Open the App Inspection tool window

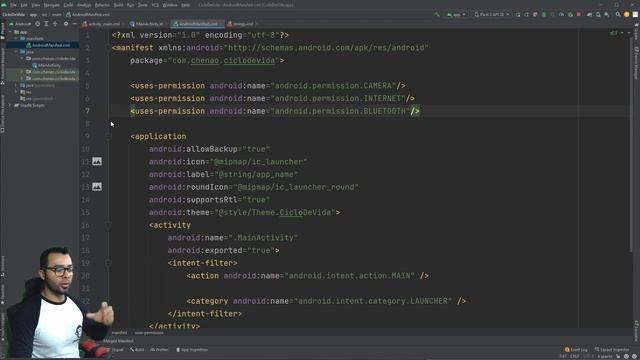click(x=192, y=350)
